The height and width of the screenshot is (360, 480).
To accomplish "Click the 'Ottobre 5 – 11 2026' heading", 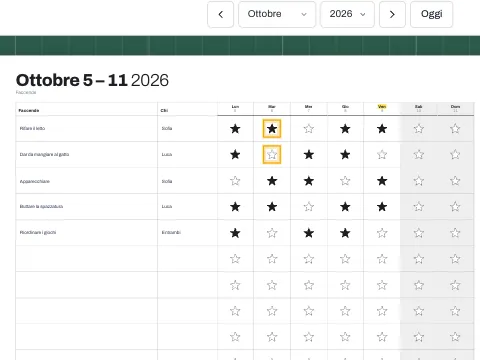I will [92, 80].
